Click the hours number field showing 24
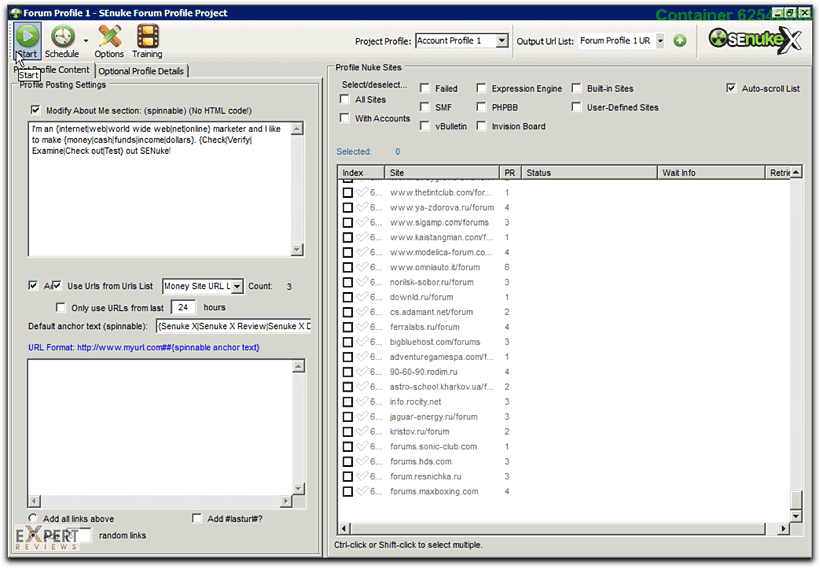 click(x=183, y=307)
